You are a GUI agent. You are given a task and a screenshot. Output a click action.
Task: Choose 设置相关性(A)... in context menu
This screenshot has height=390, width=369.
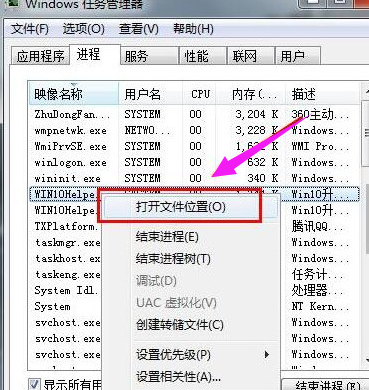coord(178,377)
